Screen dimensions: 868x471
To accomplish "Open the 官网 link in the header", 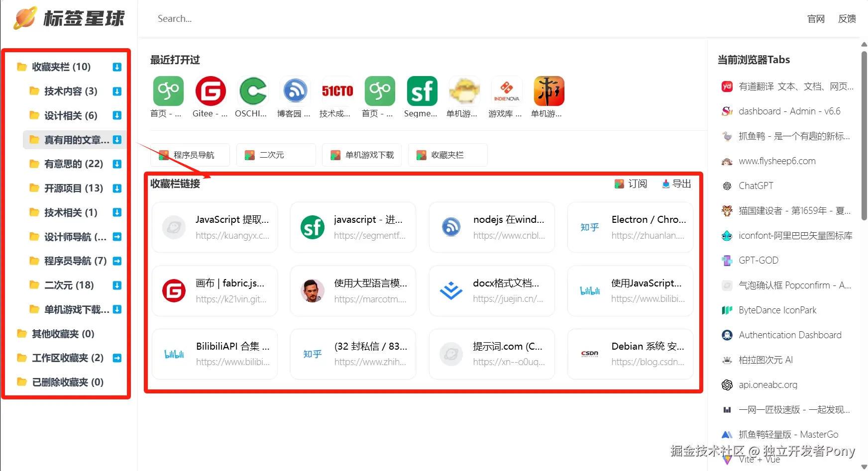I will tap(816, 19).
